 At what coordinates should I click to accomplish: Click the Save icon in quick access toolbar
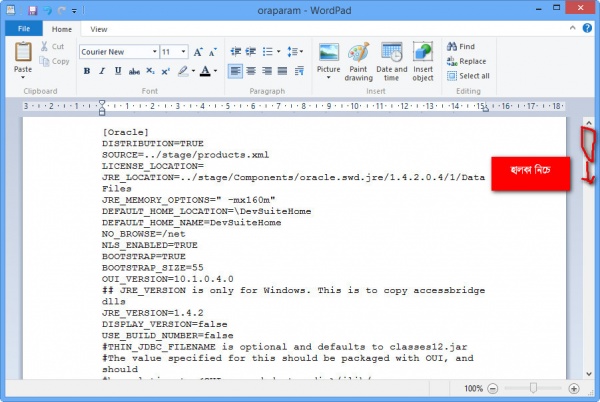[x=33, y=10]
